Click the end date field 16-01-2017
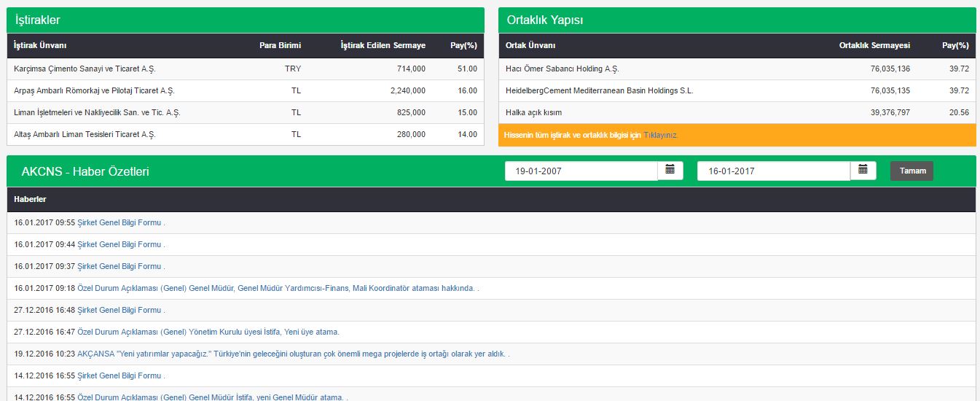Image resolution: width=980 pixels, height=401 pixels. pos(774,171)
